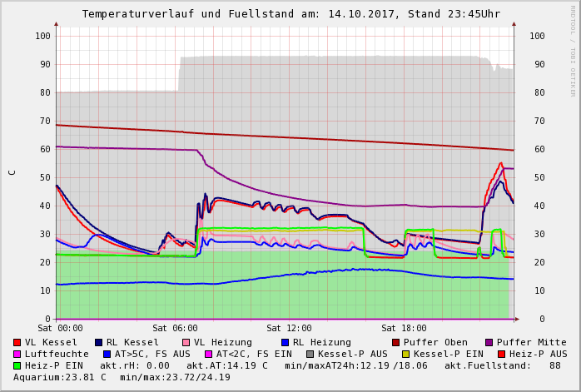Screen dimensions: 581x392
Task: Click the RRDTOOL / TOBI OETIKER watermark
Action: [x=573, y=50]
